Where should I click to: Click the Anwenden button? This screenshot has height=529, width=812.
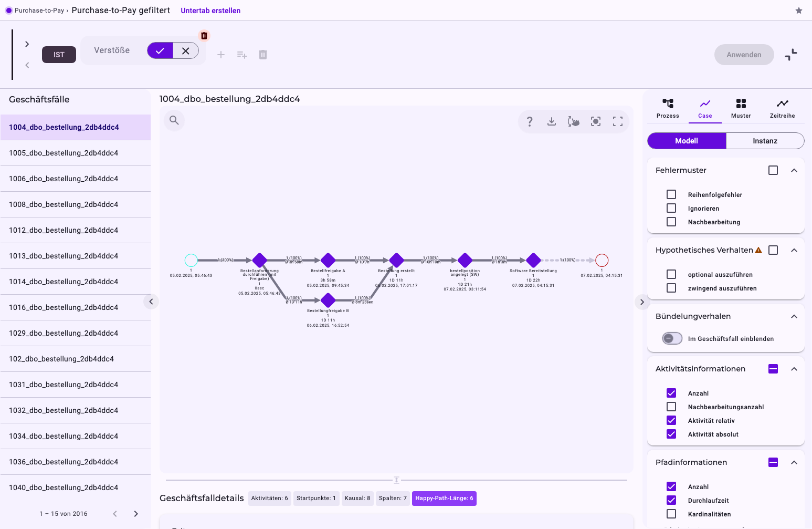coord(744,55)
